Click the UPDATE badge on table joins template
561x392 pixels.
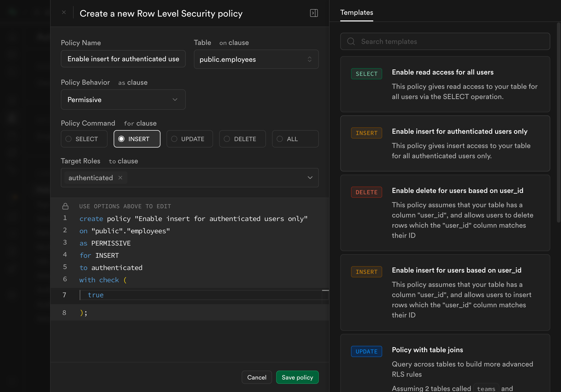(366, 351)
